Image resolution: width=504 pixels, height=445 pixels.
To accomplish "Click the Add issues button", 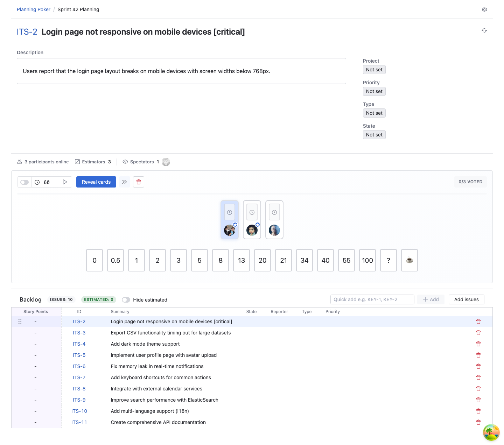I will [x=467, y=299].
